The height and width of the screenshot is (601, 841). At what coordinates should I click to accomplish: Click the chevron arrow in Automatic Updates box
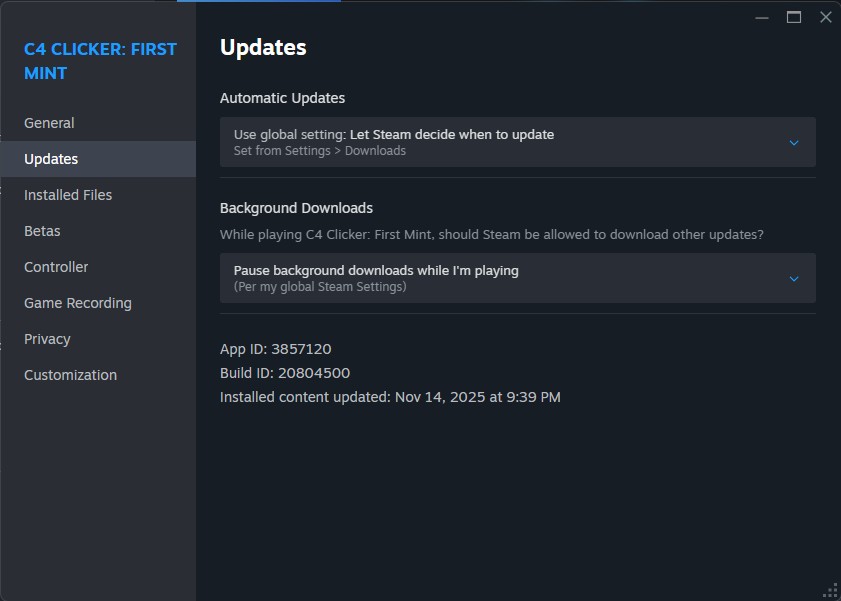[x=794, y=143]
